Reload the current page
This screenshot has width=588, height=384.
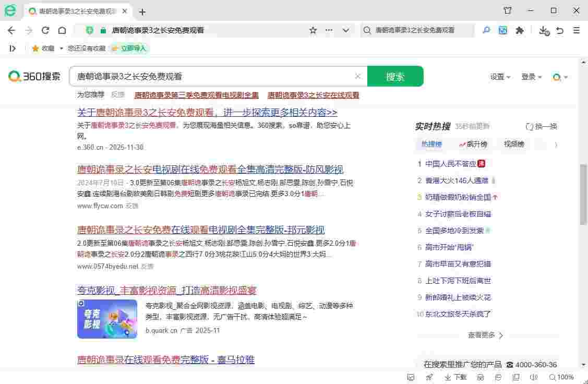(45, 31)
